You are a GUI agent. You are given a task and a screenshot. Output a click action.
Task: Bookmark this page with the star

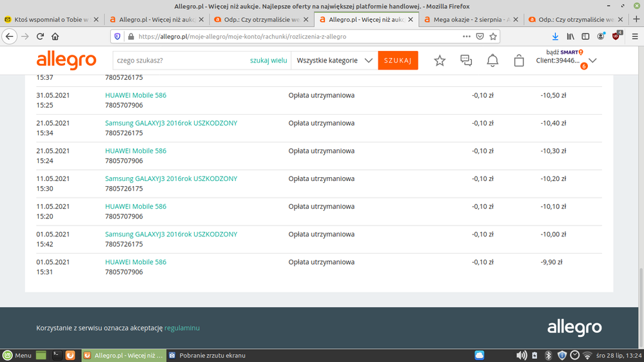point(493,37)
